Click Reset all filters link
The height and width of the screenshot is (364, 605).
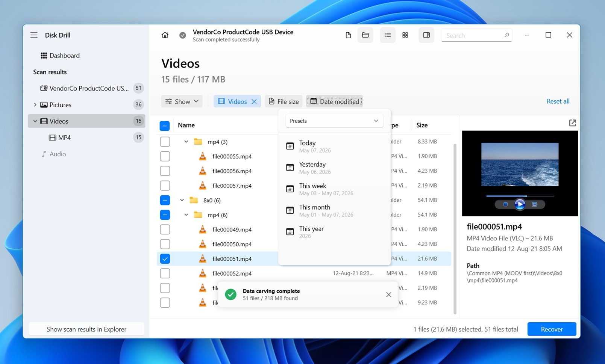click(558, 101)
